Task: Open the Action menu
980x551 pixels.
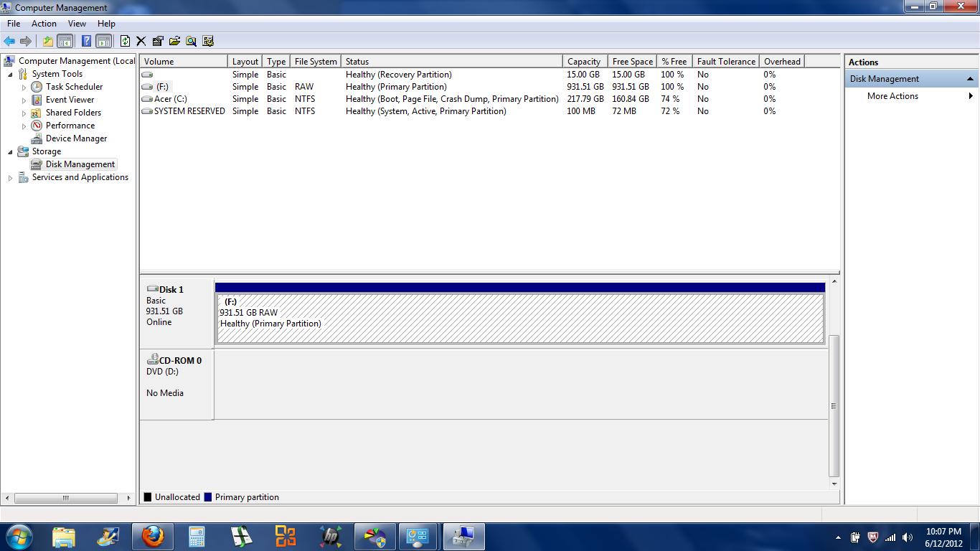Action: (44, 24)
